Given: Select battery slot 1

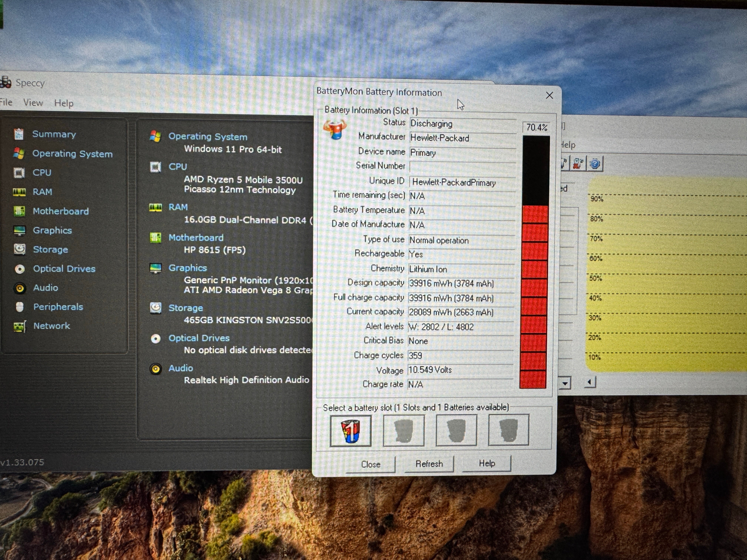Looking at the screenshot, I should click(x=351, y=431).
